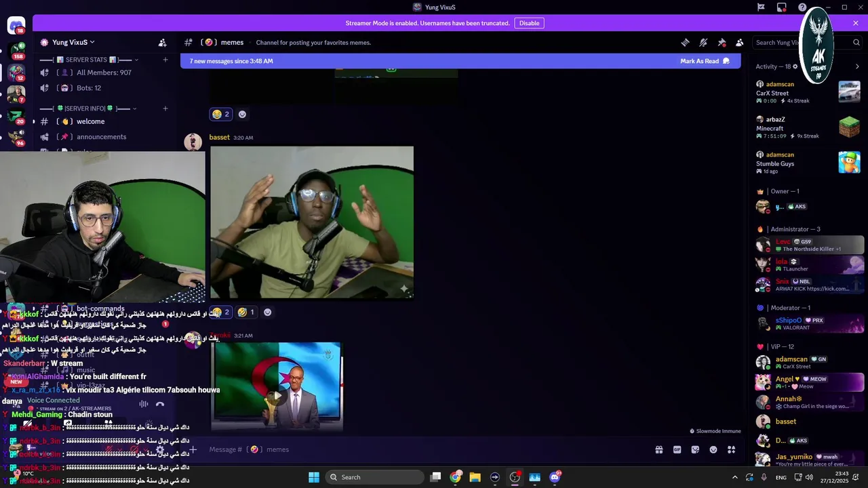Hide the member list icon
Screen dimensions: 868x488
pos(740,43)
